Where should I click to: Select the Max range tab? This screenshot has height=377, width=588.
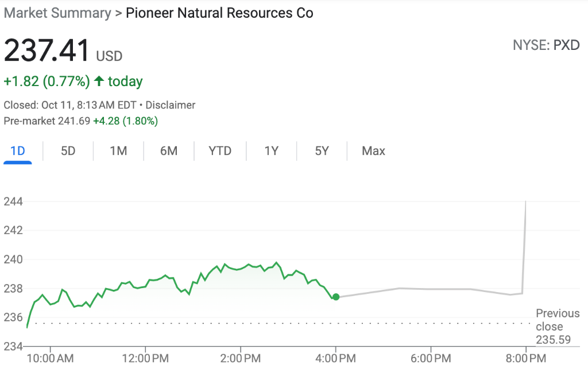pyautogui.click(x=373, y=151)
